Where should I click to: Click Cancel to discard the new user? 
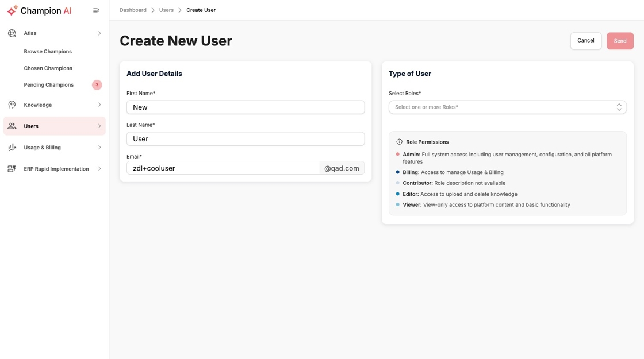[x=585, y=40]
